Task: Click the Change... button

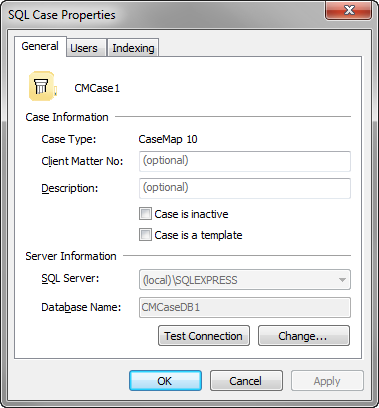Action: [304, 336]
